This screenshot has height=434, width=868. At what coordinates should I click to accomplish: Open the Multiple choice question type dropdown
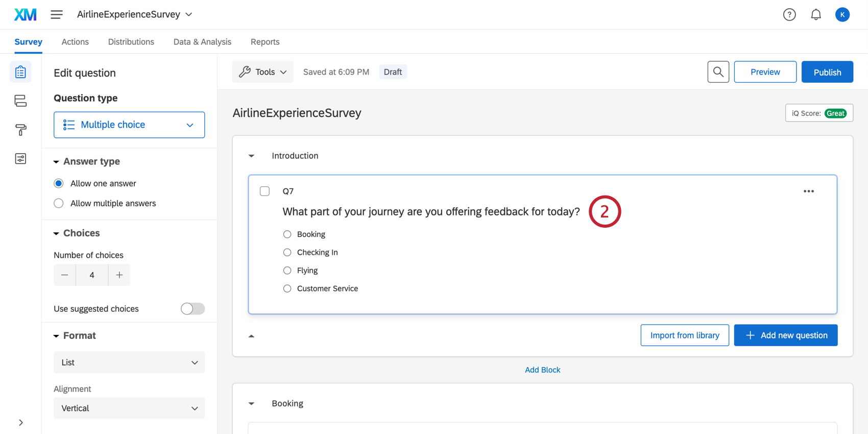tap(129, 125)
